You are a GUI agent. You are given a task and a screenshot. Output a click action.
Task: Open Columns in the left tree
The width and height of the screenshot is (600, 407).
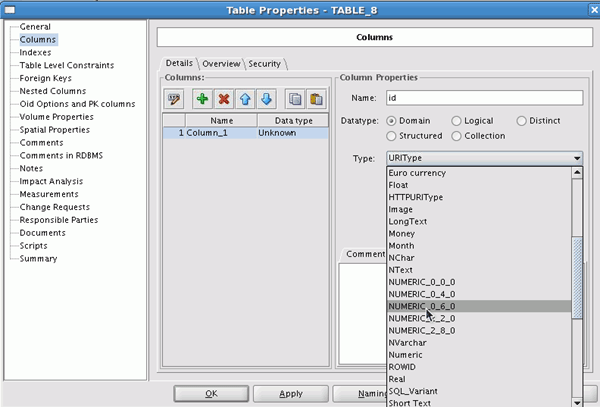pos(38,40)
